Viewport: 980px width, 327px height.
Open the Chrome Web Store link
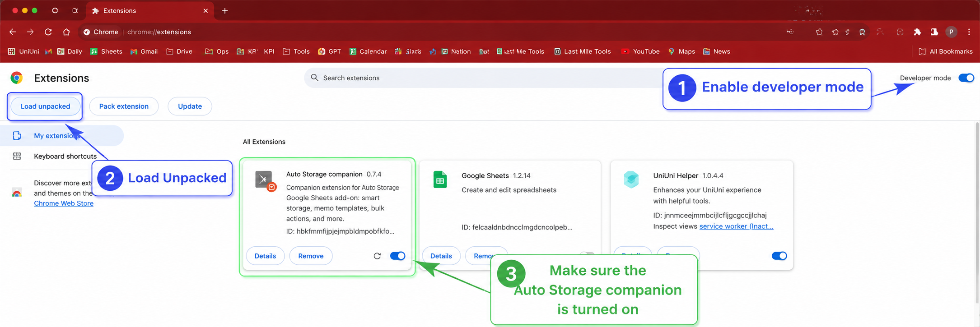[x=64, y=203]
